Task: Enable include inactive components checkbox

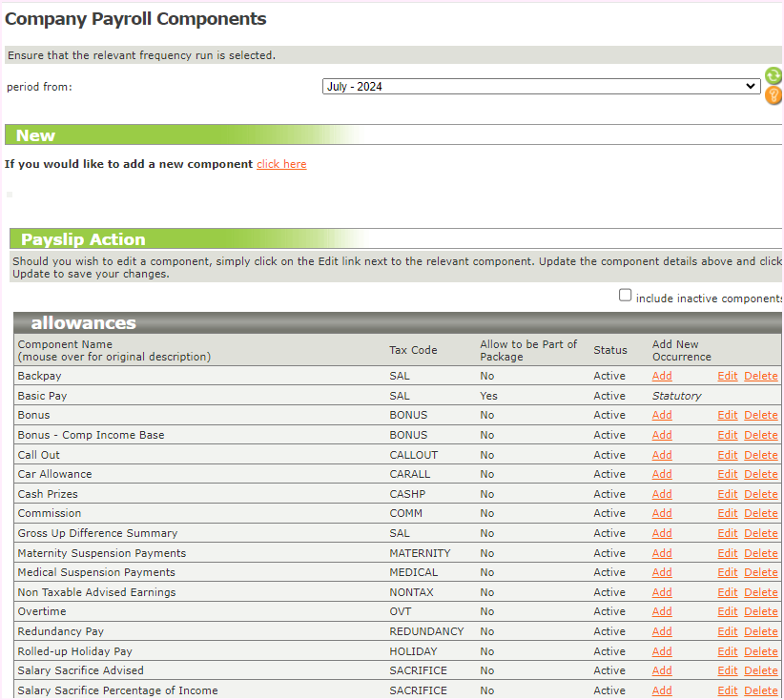Action: coord(626,296)
